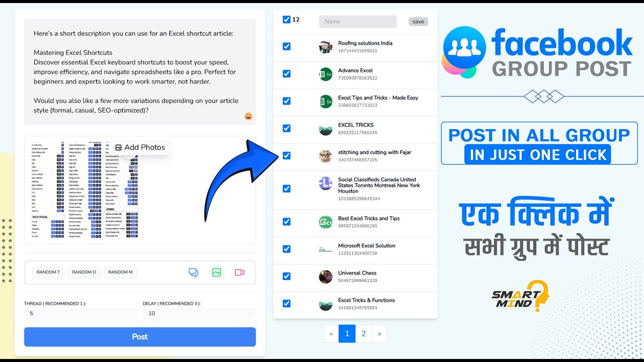Viewport: 644px width, 362px height.
Task: Uncheck Excel Tips and Tricks - Made Easy
Action: point(286,101)
